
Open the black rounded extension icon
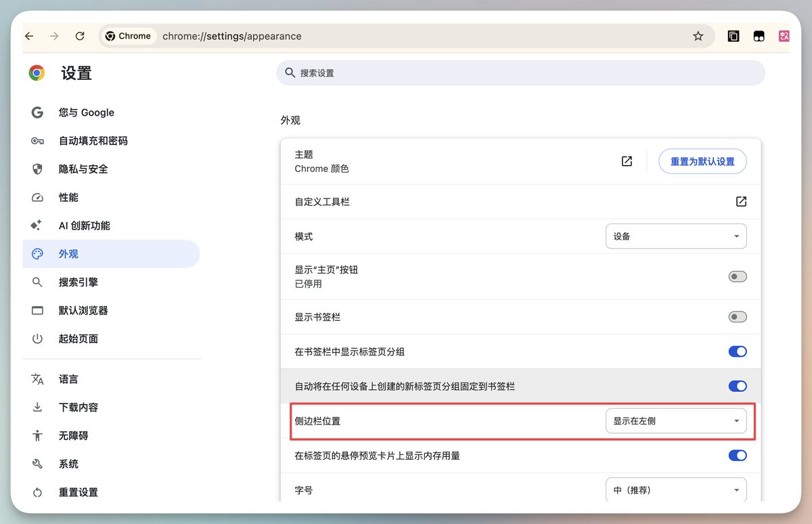click(759, 37)
